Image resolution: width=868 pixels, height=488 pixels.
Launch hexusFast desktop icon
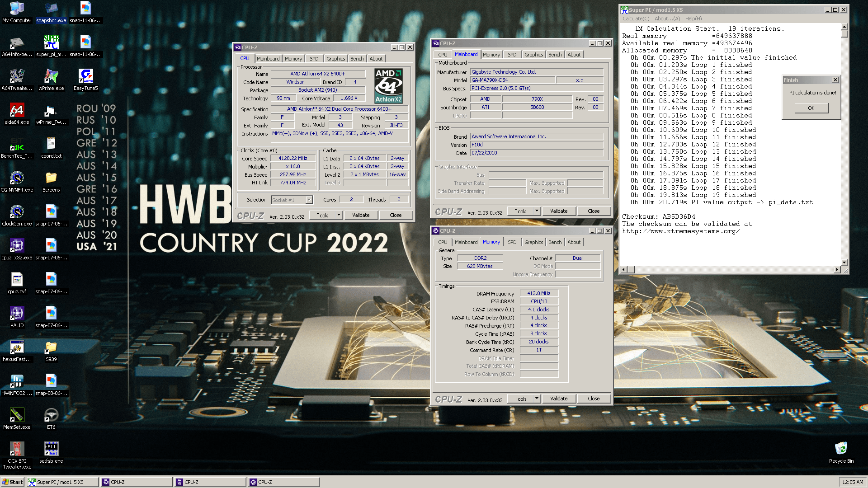(x=17, y=351)
